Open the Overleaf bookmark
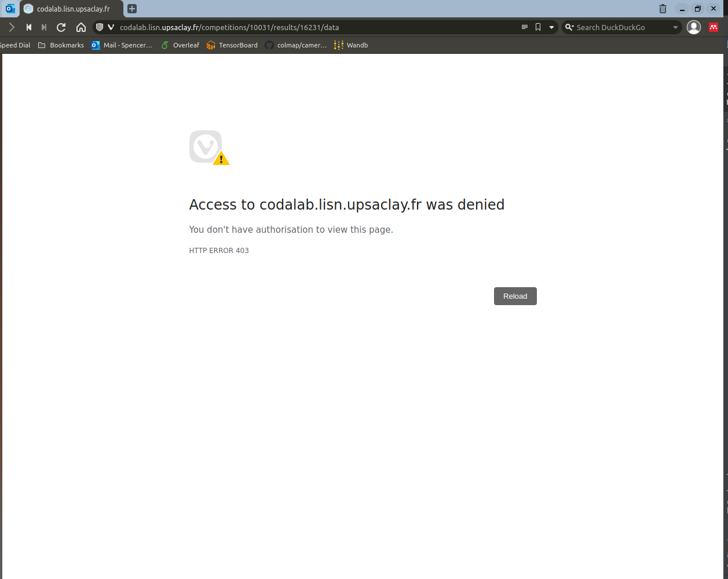 point(180,45)
